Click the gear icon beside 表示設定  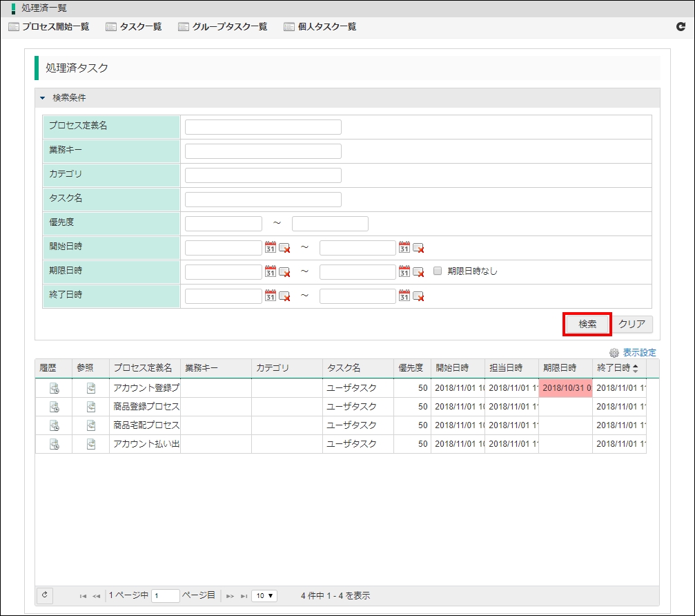(614, 352)
